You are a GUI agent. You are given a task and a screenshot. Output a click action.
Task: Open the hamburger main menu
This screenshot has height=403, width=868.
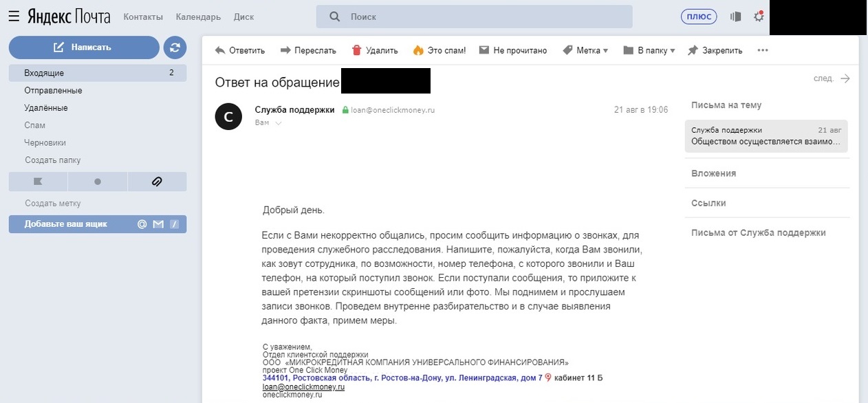[x=14, y=17]
